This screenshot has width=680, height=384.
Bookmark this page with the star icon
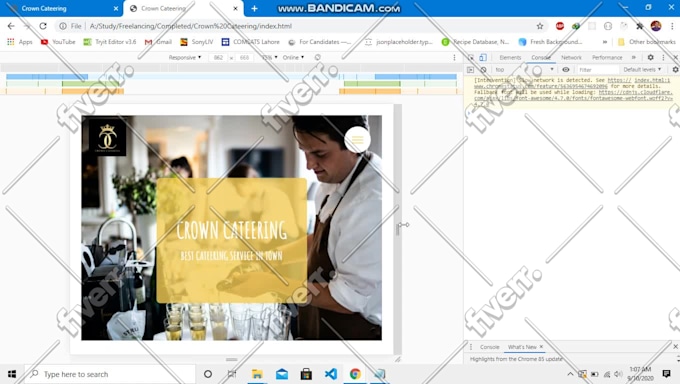click(540, 26)
